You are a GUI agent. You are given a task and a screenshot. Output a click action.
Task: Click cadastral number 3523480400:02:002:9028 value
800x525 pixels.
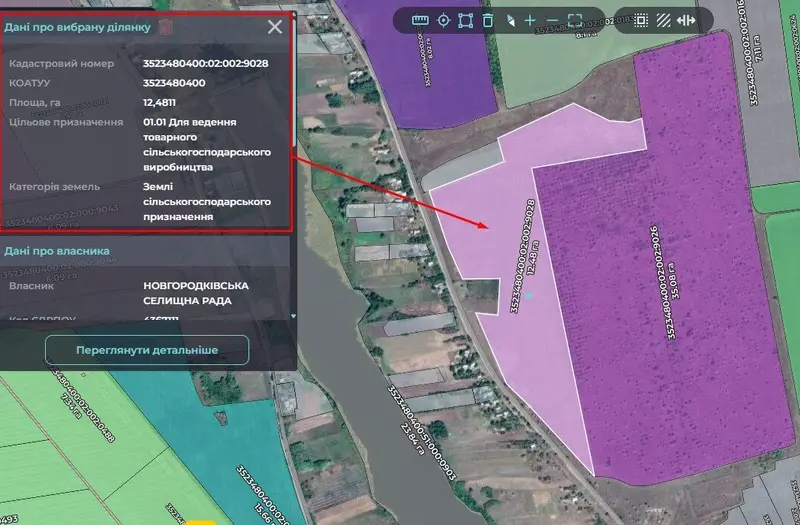click(x=206, y=63)
